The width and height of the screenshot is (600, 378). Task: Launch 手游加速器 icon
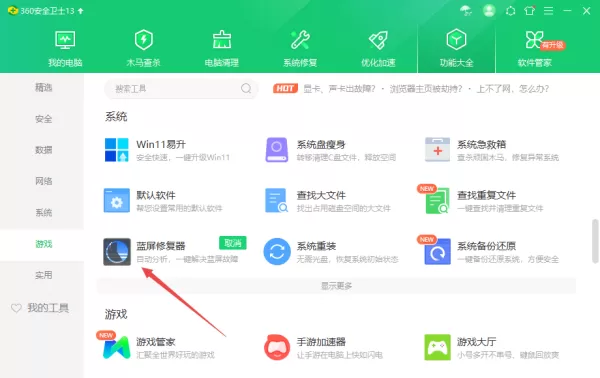click(x=277, y=347)
